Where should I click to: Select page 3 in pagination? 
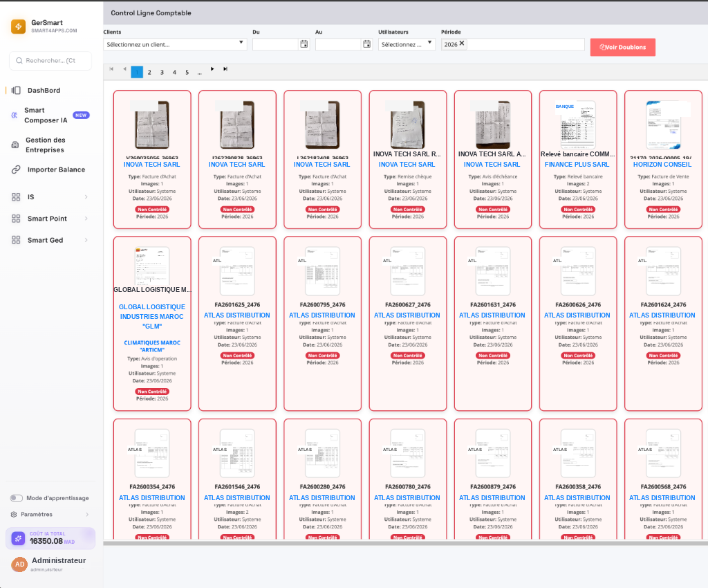(x=162, y=72)
